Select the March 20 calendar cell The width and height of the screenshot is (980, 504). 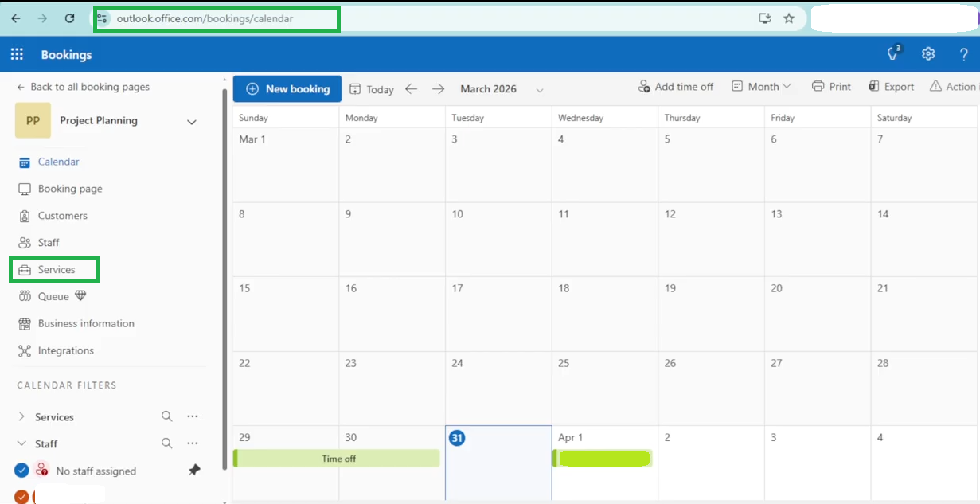818,314
